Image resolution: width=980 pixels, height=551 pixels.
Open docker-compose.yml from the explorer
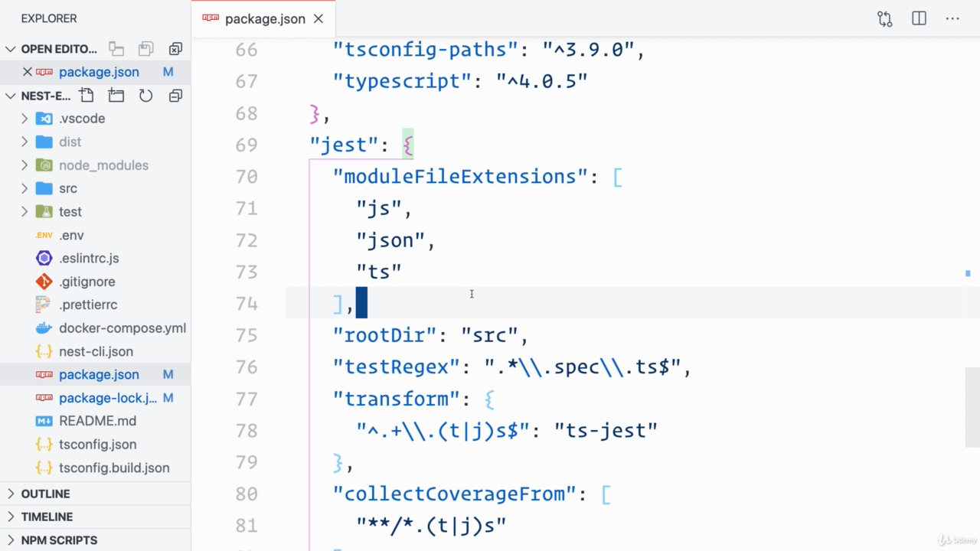122,328
